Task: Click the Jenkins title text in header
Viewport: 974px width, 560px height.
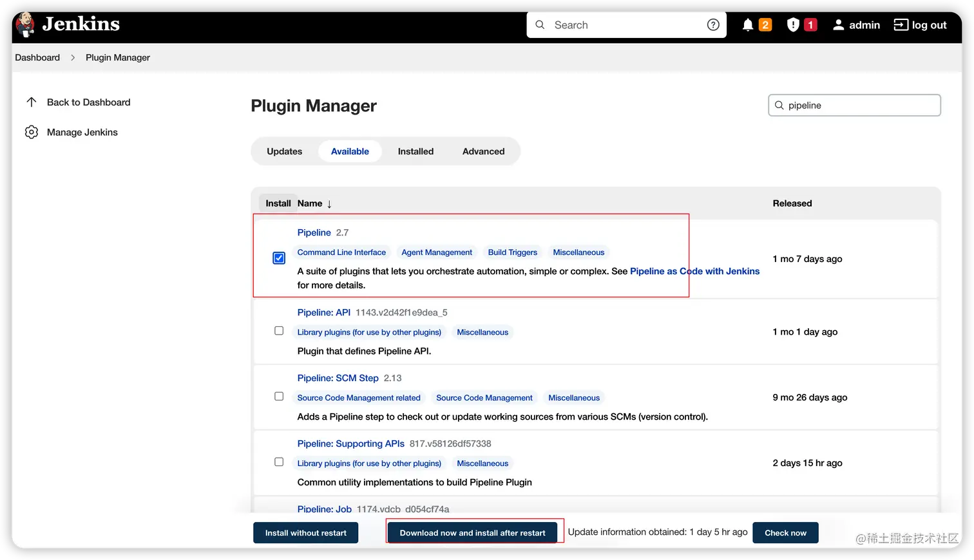Action: point(81,24)
